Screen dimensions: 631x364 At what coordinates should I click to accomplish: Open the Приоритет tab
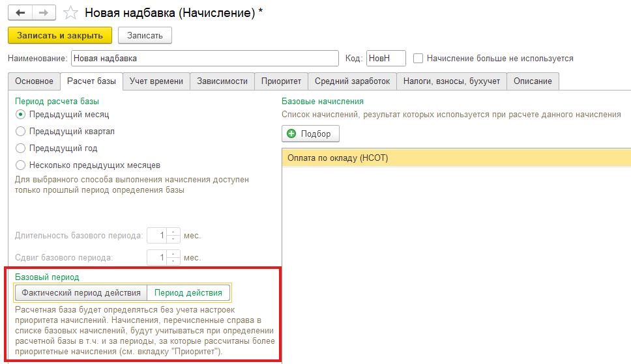click(281, 81)
